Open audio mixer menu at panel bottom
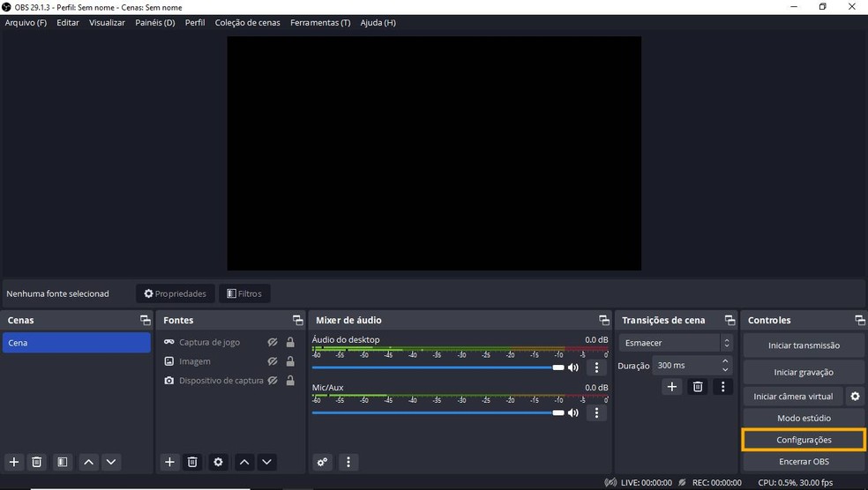The height and width of the screenshot is (490, 868). click(348, 462)
